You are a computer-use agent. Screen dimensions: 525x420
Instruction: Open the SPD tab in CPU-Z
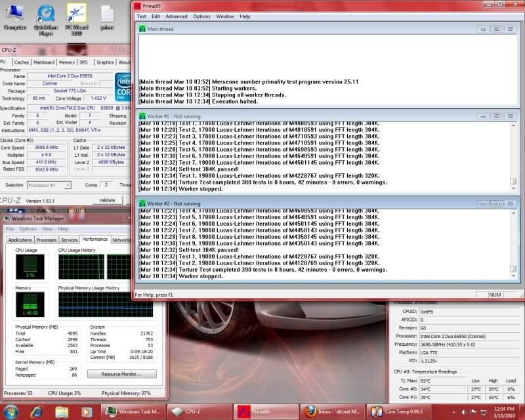click(83, 62)
